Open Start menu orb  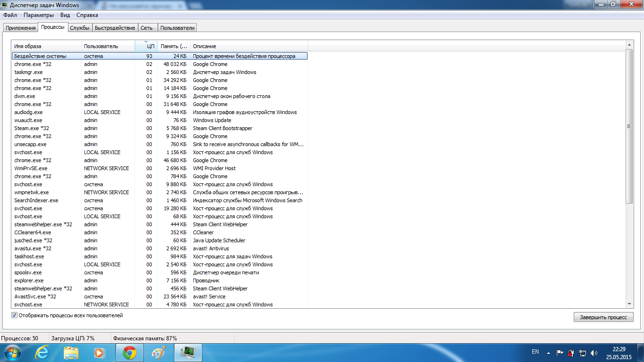pyautogui.click(x=12, y=353)
